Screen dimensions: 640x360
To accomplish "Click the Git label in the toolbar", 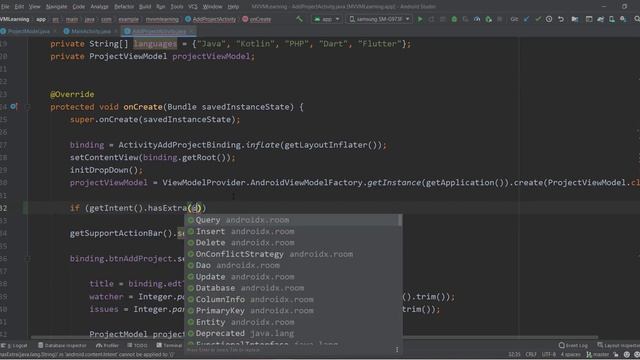I will (x=514, y=19).
